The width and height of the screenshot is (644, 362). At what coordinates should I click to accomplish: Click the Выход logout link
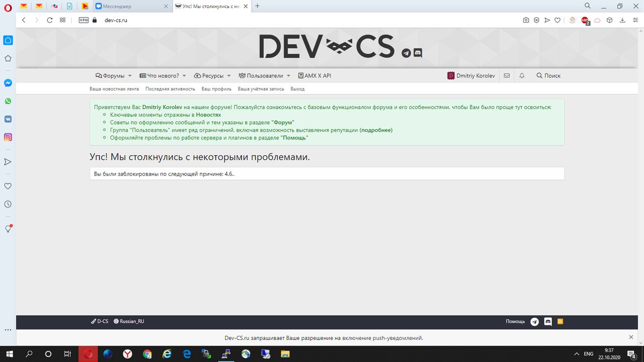(297, 89)
